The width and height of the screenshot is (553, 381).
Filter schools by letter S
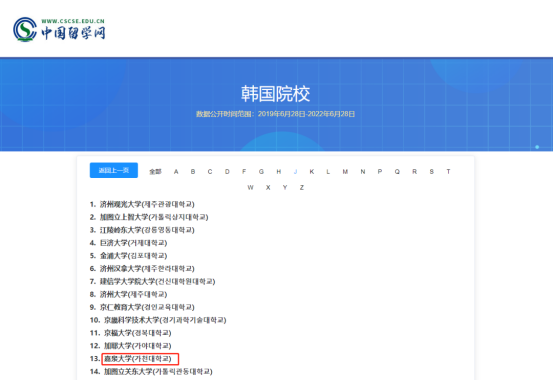tap(431, 172)
